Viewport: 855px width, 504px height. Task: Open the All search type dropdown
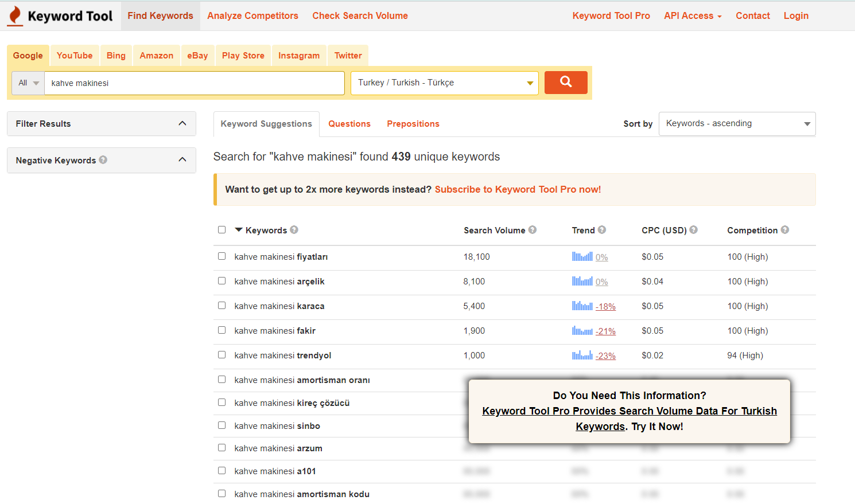tap(28, 83)
